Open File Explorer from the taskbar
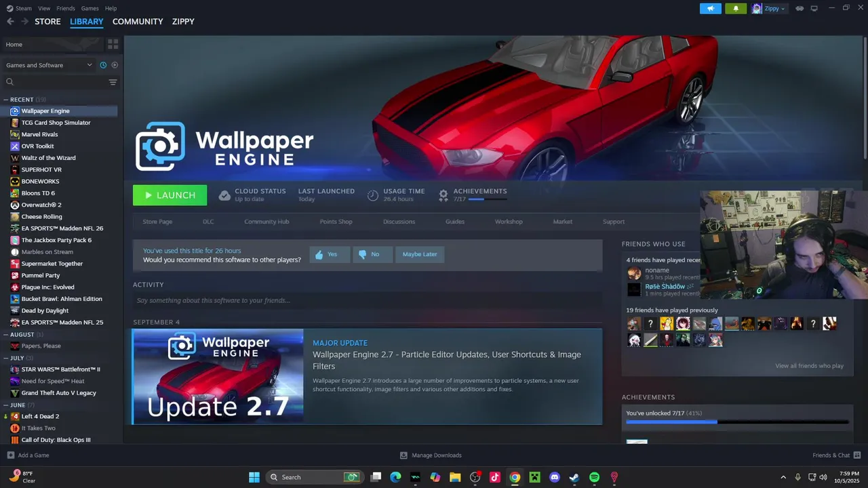The height and width of the screenshot is (488, 868). point(455,477)
